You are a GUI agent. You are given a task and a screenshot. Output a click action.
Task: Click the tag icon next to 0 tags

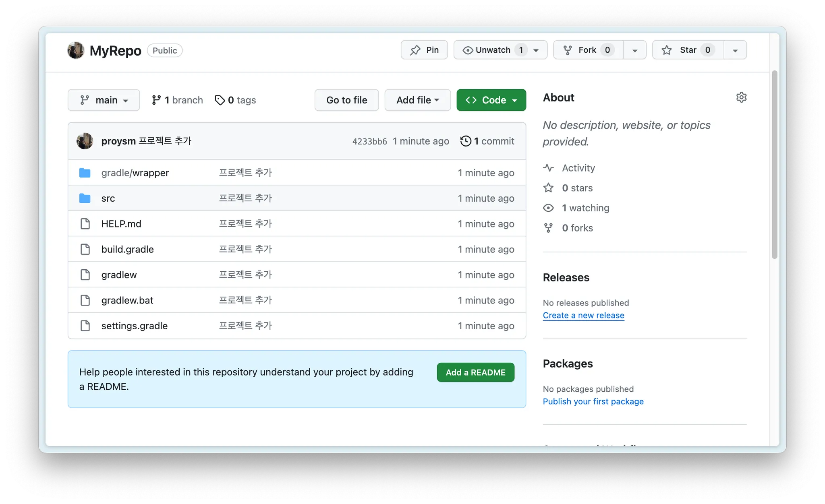point(220,100)
